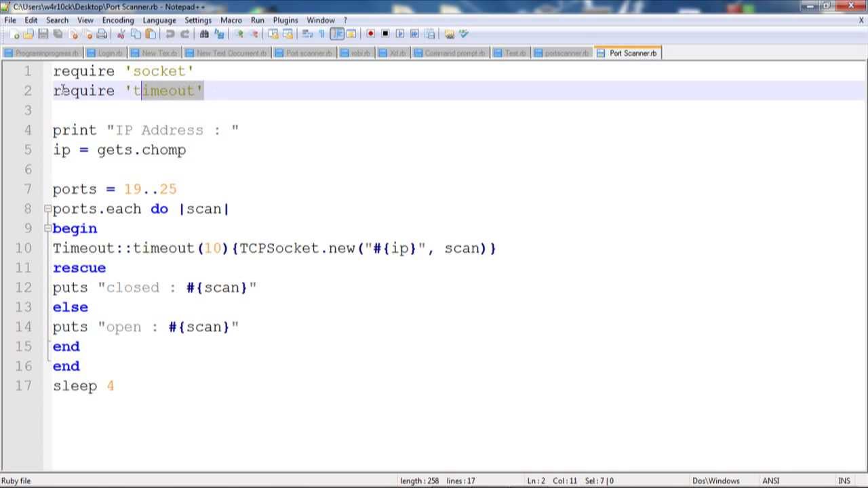The image size is (868, 488).
Task: Toggle the highlighted Indent Guide icon
Action: [x=337, y=34]
